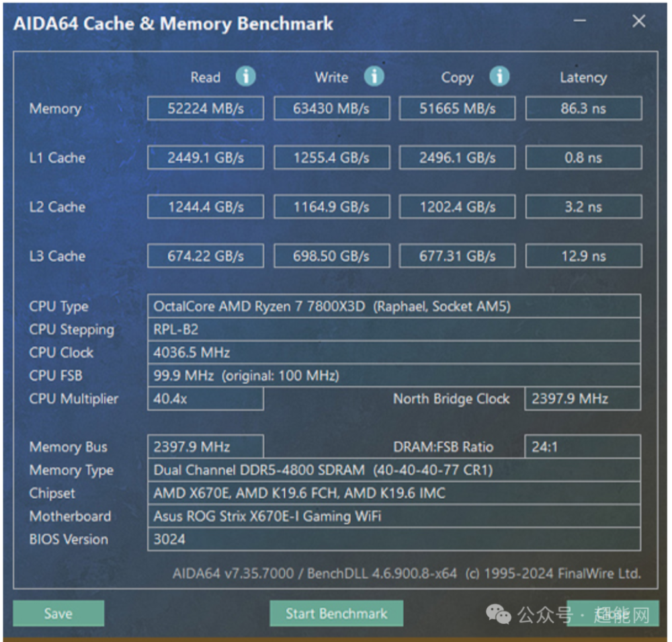Click the L2 Cache Copy value

click(x=457, y=206)
